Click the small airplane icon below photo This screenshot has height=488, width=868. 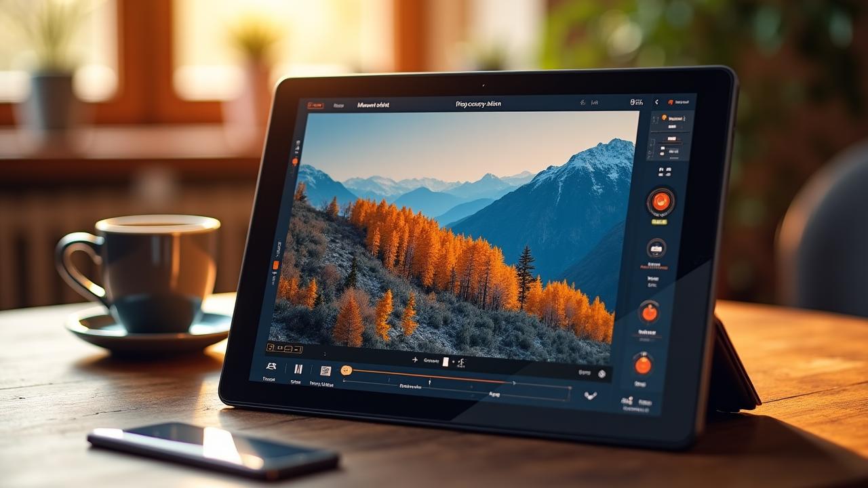414,361
